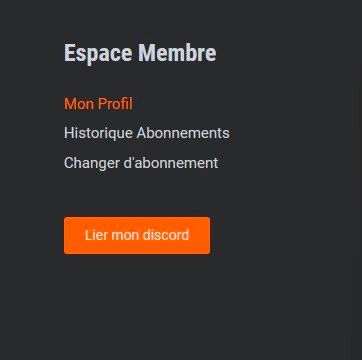This screenshot has height=360, width=362.
Task: Switch to the Mon Profil page
Action: click(x=98, y=104)
